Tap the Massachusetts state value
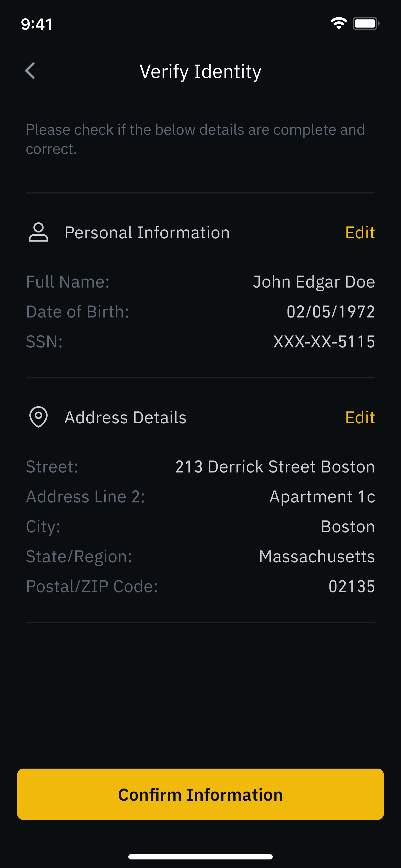Screen dimensions: 401x868 click(x=317, y=556)
